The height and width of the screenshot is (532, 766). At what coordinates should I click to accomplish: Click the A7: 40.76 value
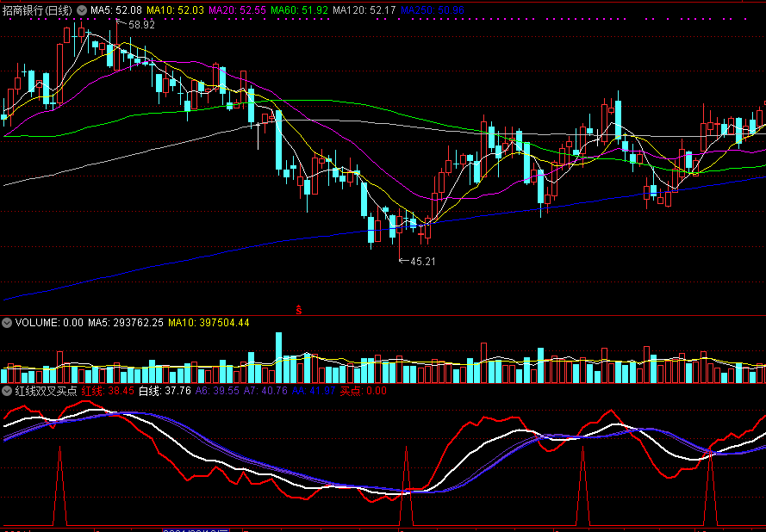[x=265, y=391]
